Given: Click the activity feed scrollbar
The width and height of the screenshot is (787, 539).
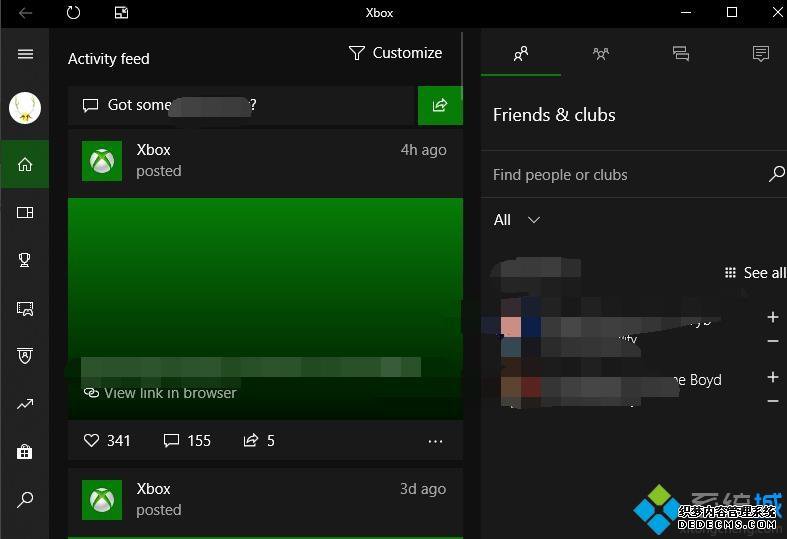Looking at the screenshot, I should 461,68.
